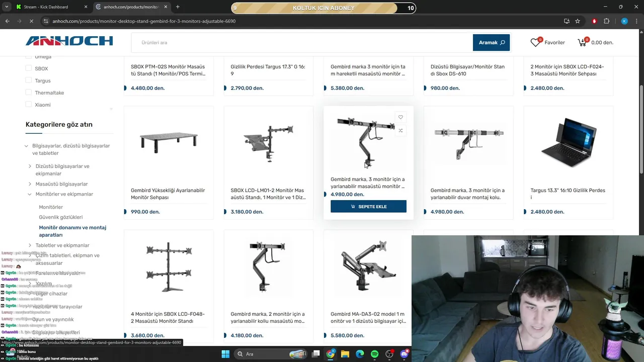The width and height of the screenshot is (644, 362).
Task: Click Chrome icon in taskbar
Action: tap(330, 354)
